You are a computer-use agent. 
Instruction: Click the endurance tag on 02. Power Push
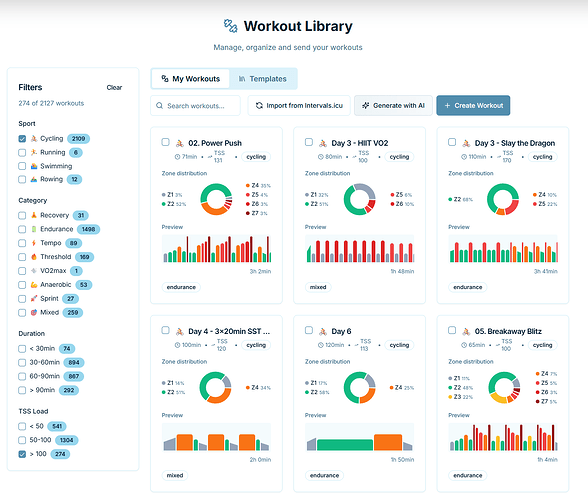[x=181, y=287]
